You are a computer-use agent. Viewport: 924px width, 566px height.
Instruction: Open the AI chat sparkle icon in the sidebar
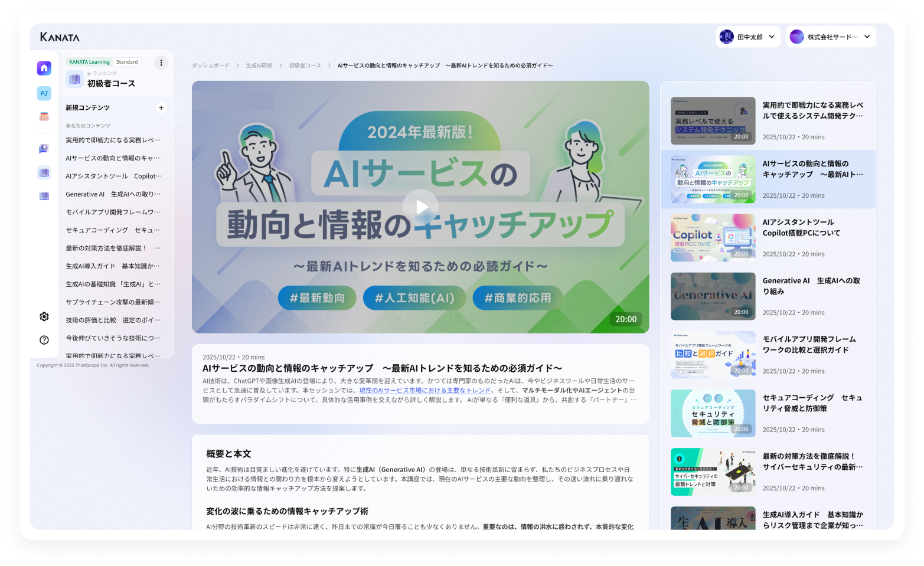tap(44, 148)
